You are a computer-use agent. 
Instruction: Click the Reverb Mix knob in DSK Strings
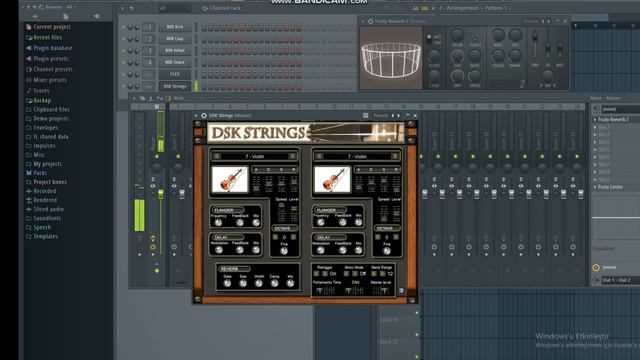290,283
